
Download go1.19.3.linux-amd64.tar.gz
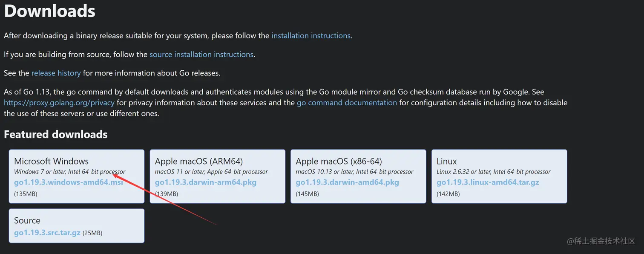coord(488,182)
